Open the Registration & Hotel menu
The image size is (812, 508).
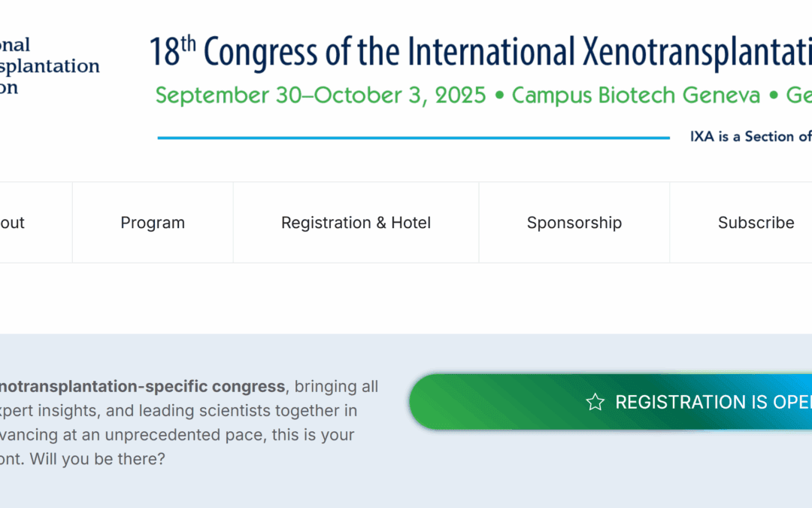pos(356,222)
